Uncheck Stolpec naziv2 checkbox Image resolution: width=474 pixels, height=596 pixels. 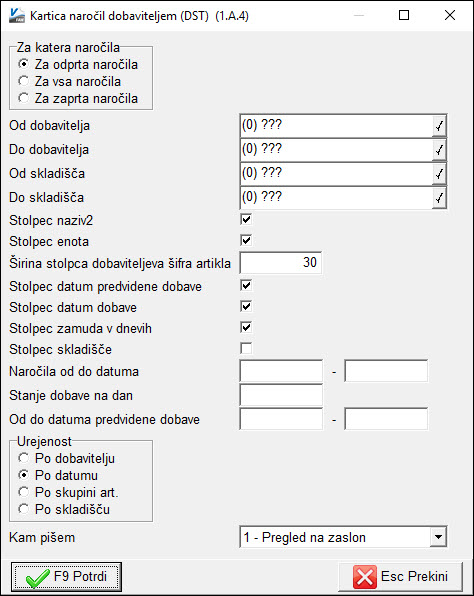click(246, 219)
